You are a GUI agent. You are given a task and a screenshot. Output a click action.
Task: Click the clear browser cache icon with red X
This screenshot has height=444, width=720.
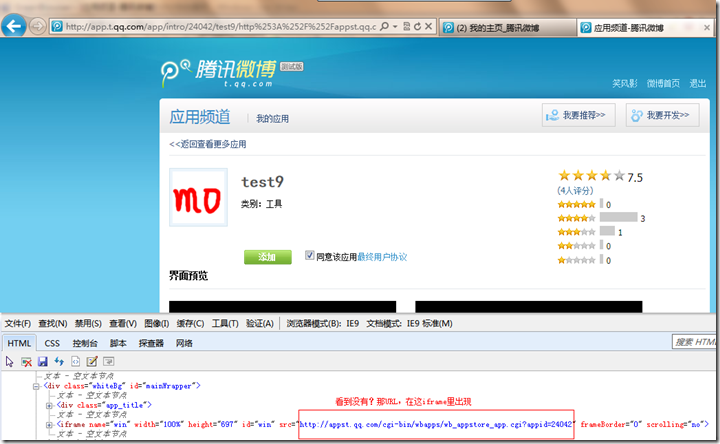point(26,362)
